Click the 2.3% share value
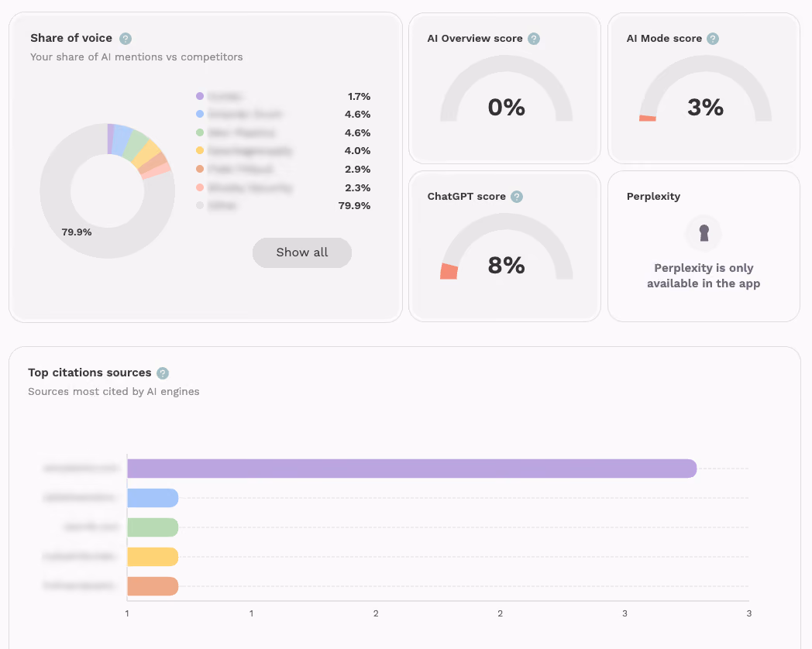 point(357,188)
